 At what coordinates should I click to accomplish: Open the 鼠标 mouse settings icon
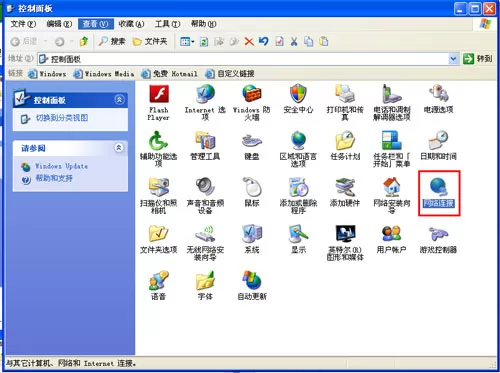[252, 192]
